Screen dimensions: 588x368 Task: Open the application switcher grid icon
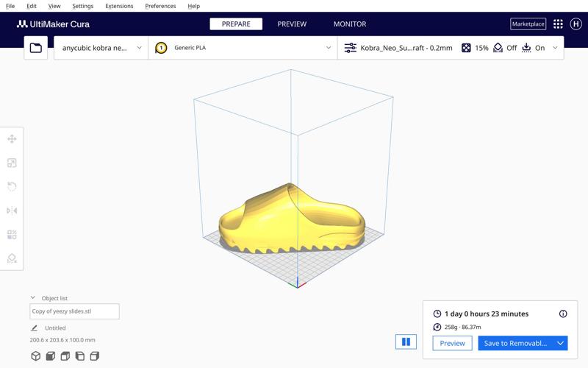(558, 24)
